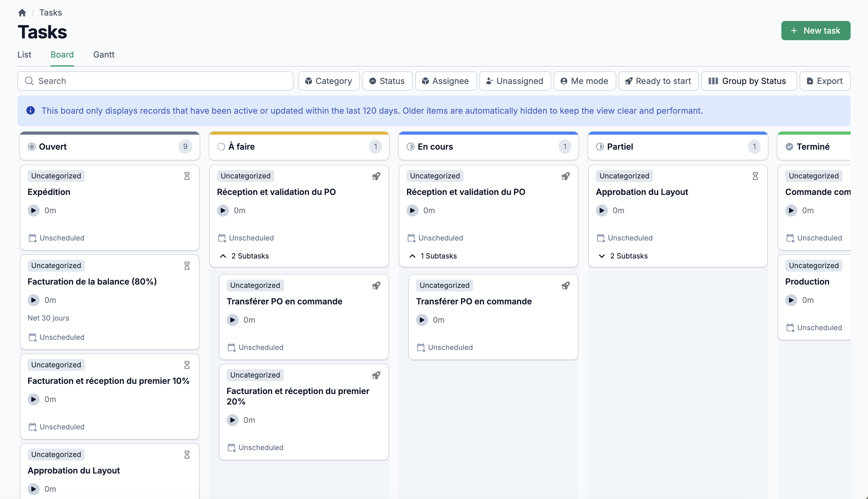
Task: Click Unscheduled on Facturation premier 10% card
Action: tap(62, 427)
